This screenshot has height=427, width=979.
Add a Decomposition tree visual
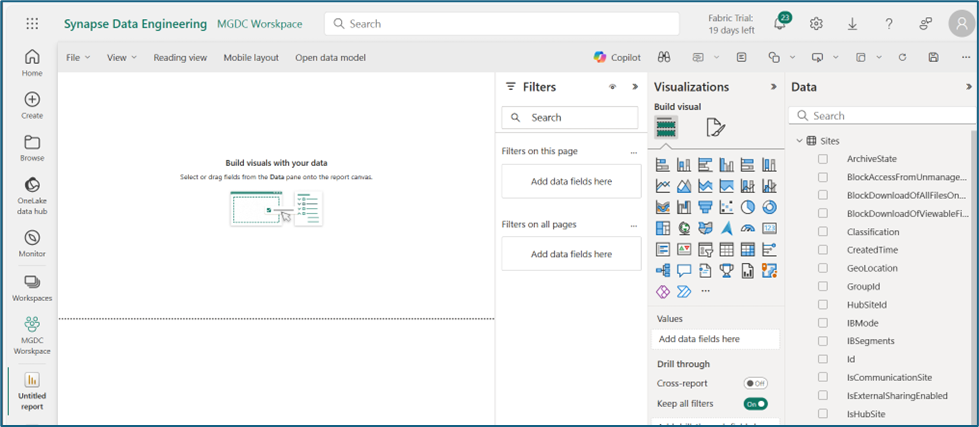(x=663, y=271)
